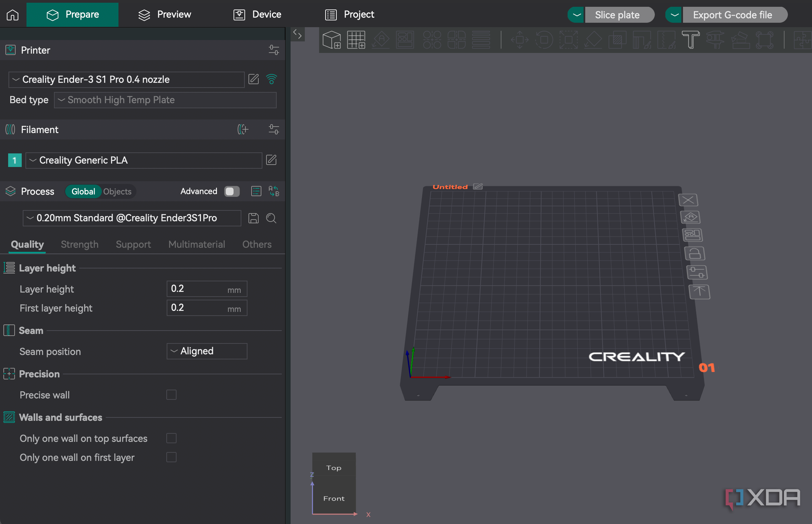Click the Arrange all objects icon
812x524 pixels.
point(405,40)
